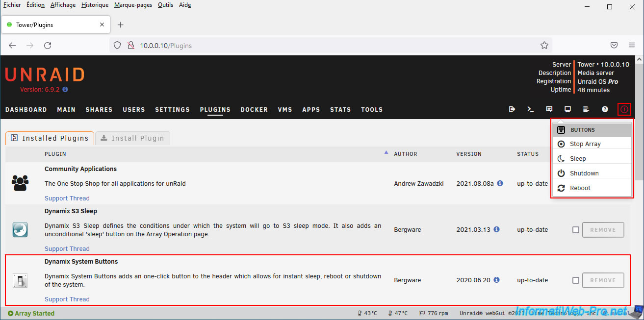644x320 pixels.
Task: Select Shutdown from the Buttons dropdown
Action: (x=584, y=173)
